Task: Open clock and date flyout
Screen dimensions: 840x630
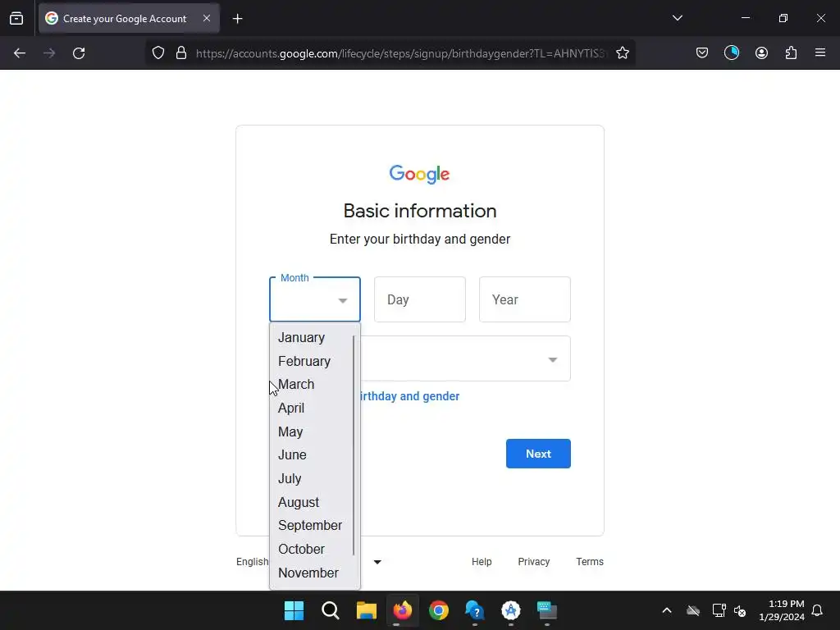Action: 782,610
